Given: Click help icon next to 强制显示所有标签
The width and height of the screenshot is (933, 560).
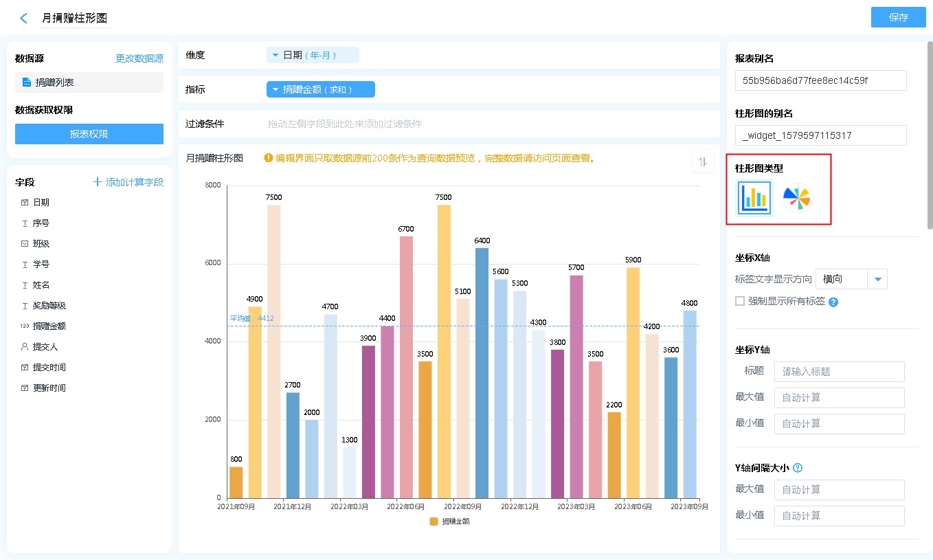Looking at the screenshot, I should (x=833, y=302).
